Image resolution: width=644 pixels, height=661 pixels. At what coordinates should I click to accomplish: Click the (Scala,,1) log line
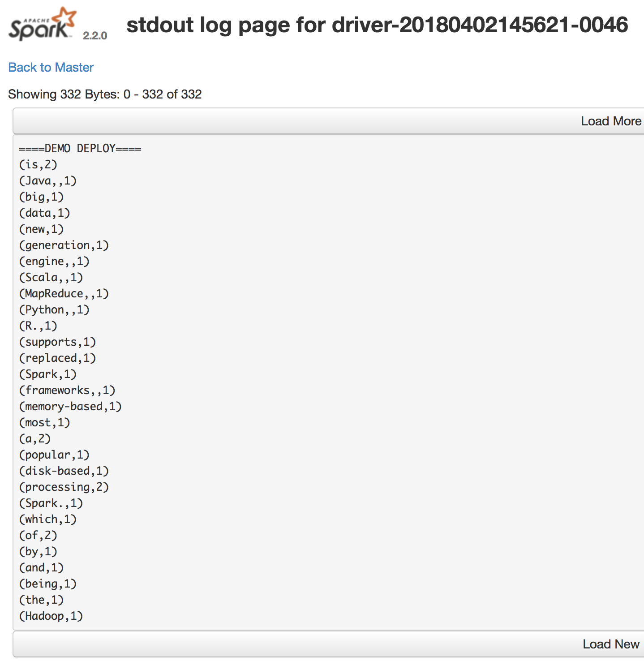pyautogui.click(x=51, y=277)
